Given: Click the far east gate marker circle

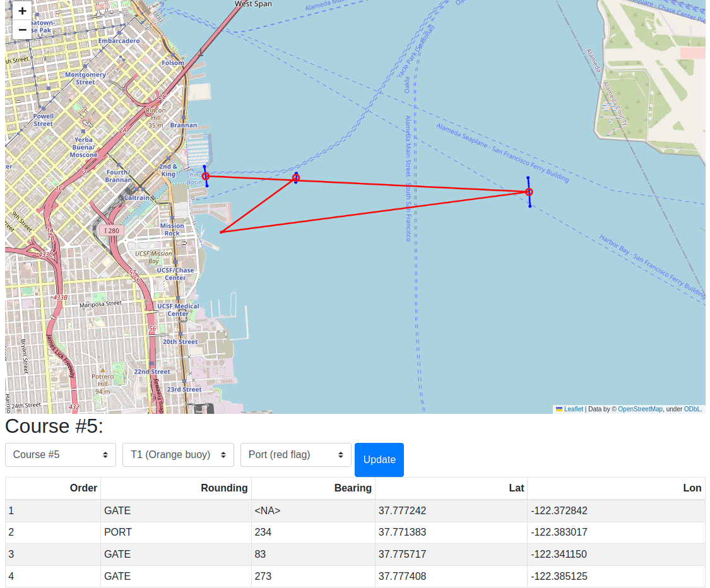Looking at the screenshot, I should [529, 192].
